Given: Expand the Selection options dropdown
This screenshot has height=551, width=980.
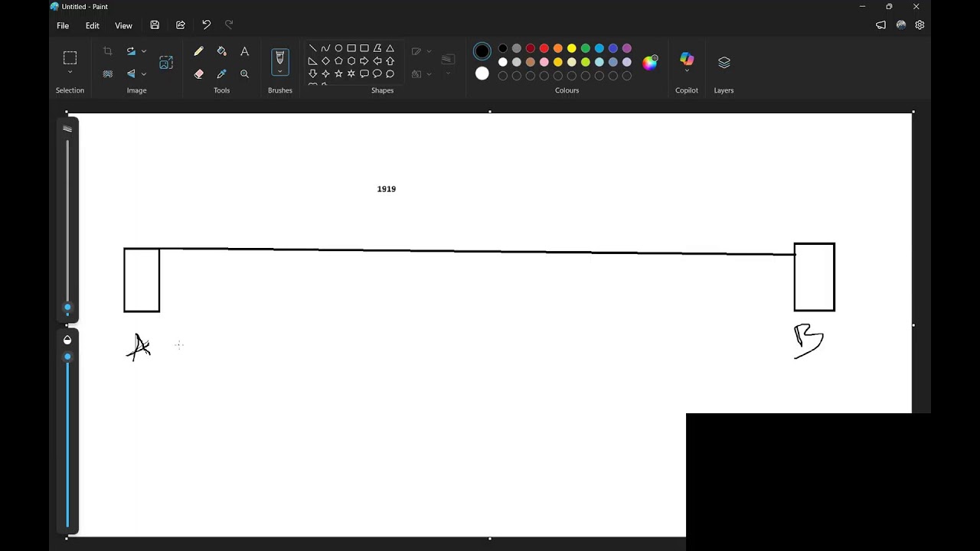Looking at the screenshot, I should click(70, 73).
